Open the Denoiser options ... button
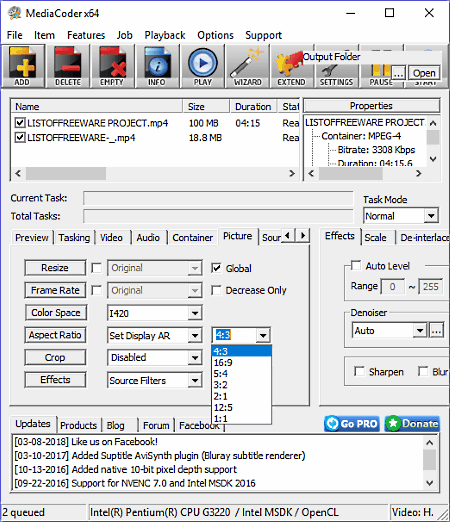The image size is (450, 522). point(437,331)
